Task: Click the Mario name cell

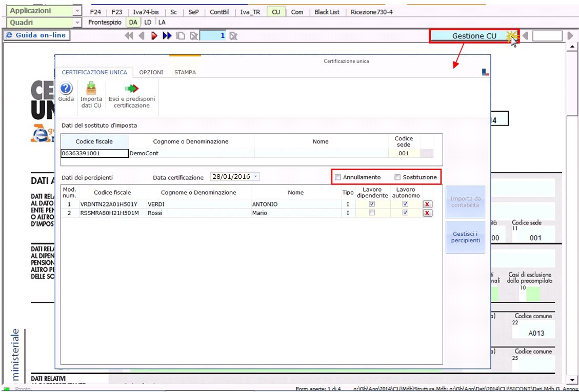Action: 295,213
